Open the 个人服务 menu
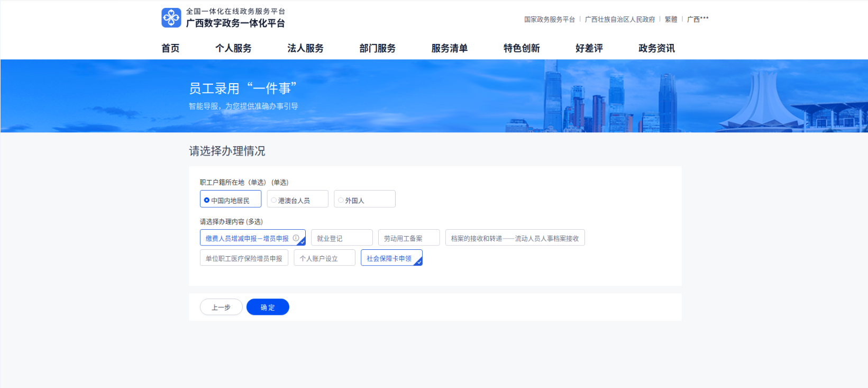868x388 pixels. pyautogui.click(x=233, y=48)
